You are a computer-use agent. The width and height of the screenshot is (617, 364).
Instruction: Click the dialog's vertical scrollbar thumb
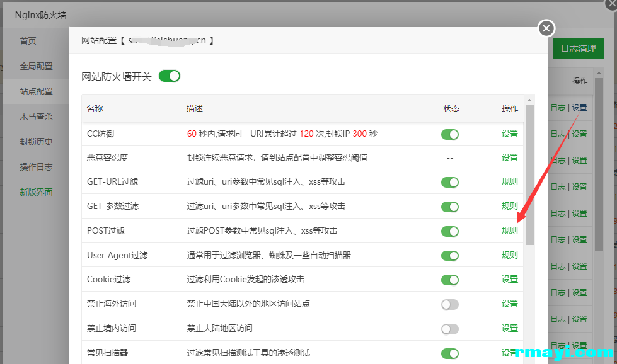point(529,175)
